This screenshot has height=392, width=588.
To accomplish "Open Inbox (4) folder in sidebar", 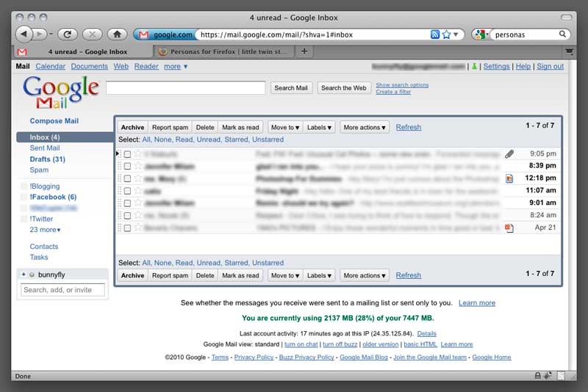I will pos(65,137).
